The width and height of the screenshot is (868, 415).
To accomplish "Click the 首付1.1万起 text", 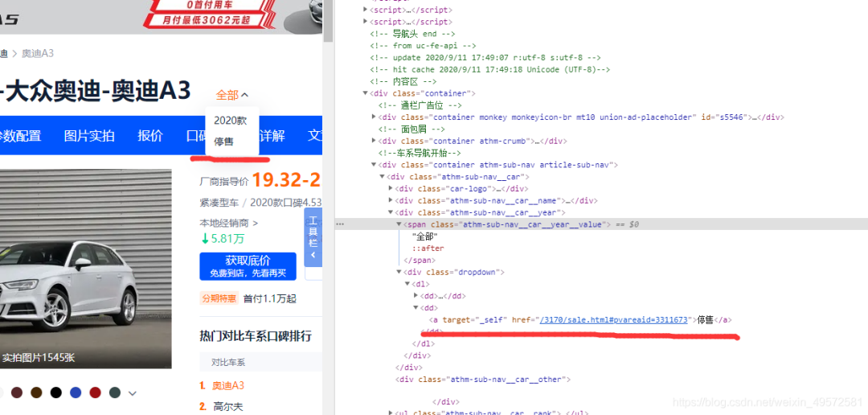I will point(269,298).
